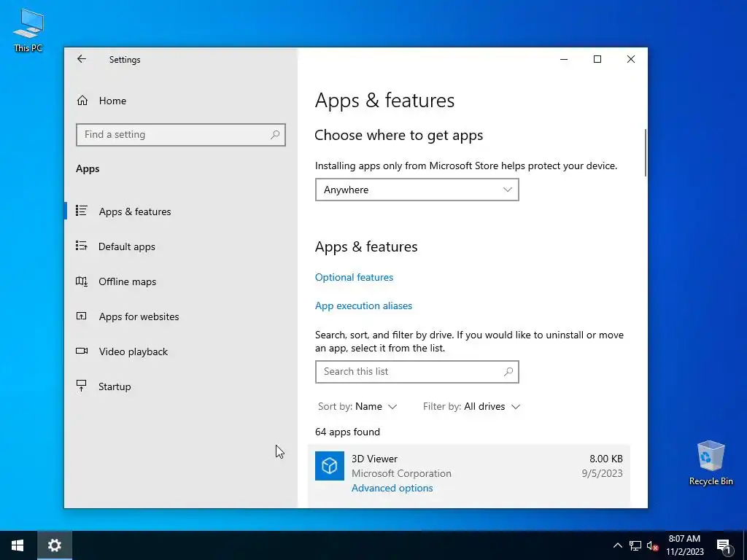Click the Settings gear in the taskbar
Viewport: 747px width, 560px height.
coord(54,545)
